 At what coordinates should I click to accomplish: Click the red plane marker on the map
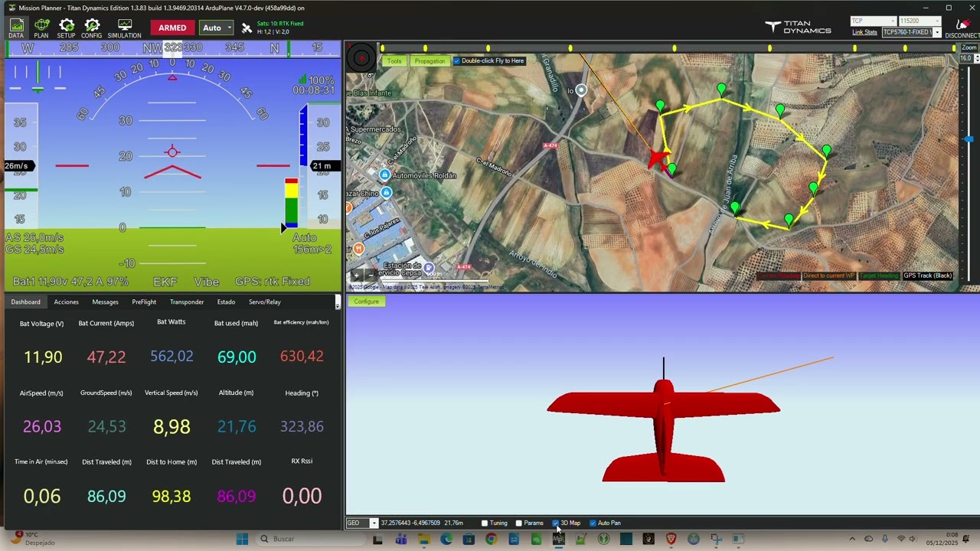(x=658, y=159)
